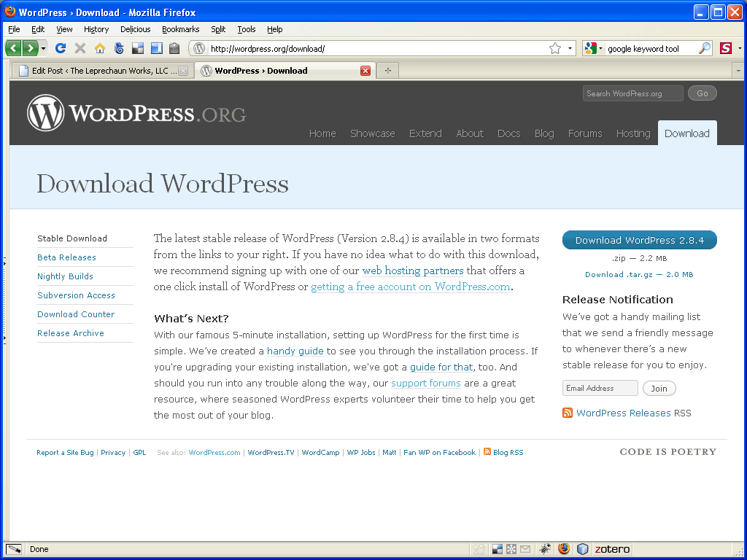Click the Beta Releases sidebar link
This screenshot has width=747, height=560.
click(x=66, y=257)
